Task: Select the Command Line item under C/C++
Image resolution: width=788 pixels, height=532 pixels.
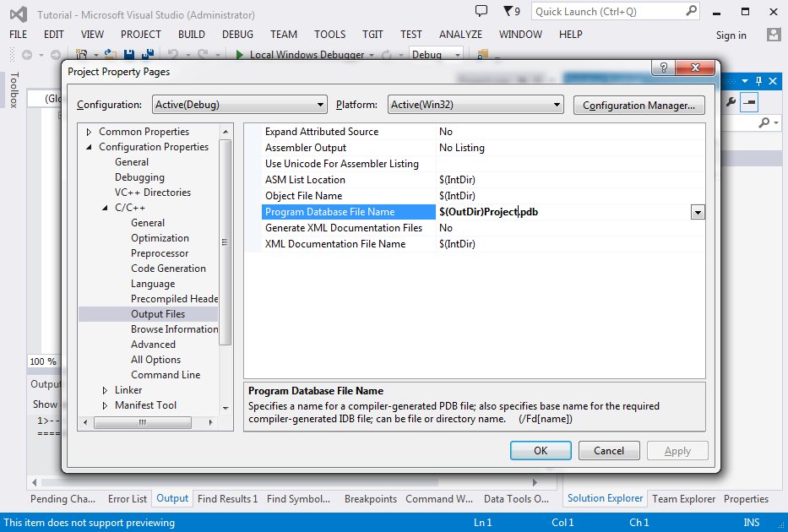Action: click(166, 375)
